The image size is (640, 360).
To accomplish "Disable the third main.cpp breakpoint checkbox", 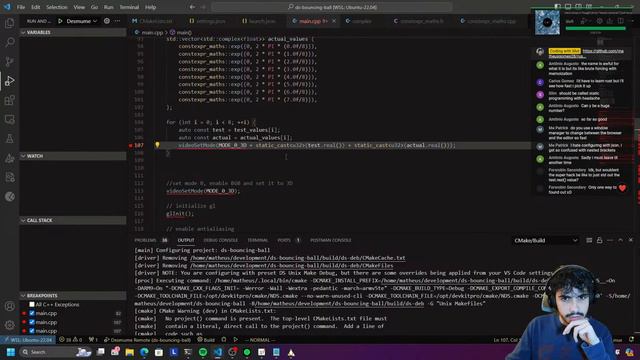I will [x=32, y=331].
